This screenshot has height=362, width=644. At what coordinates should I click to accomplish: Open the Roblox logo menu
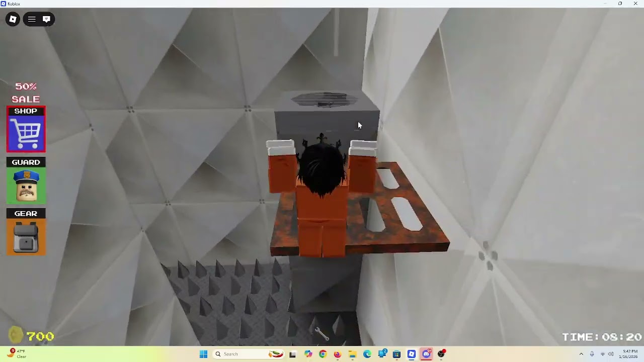[x=13, y=19]
